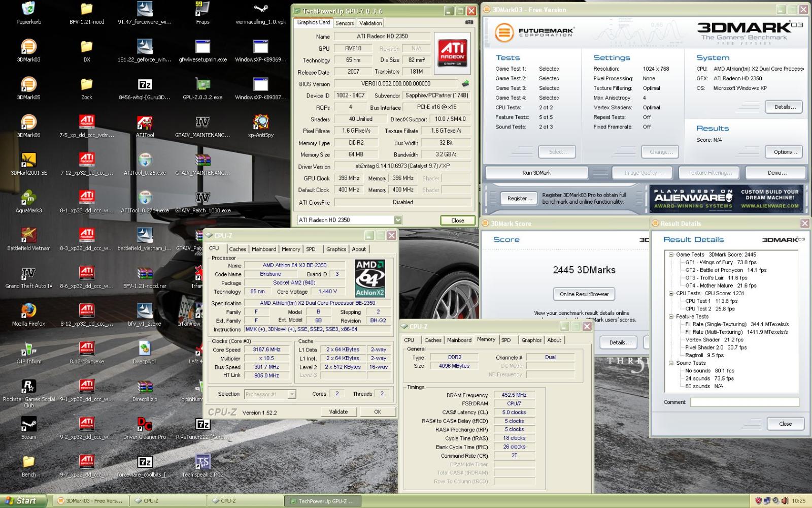Image resolution: width=812 pixels, height=508 pixels.
Task: Click Alienware advertisement banner
Action: 726,199
